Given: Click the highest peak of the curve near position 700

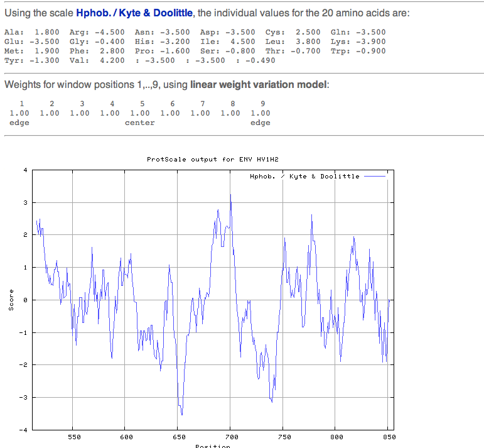Looking at the screenshot, I should pyautogui.click(x=231, y=195).
